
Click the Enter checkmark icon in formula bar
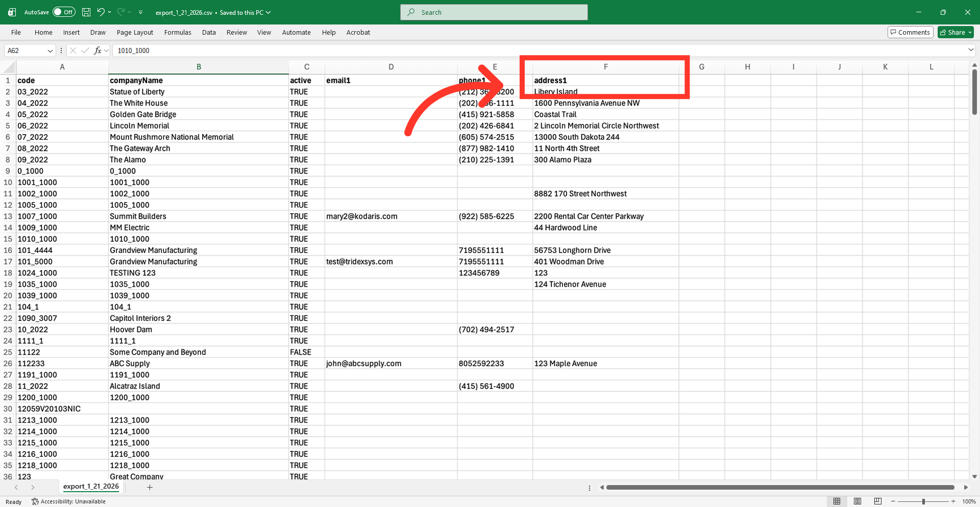pyautogui.click(x=85, y=50)
